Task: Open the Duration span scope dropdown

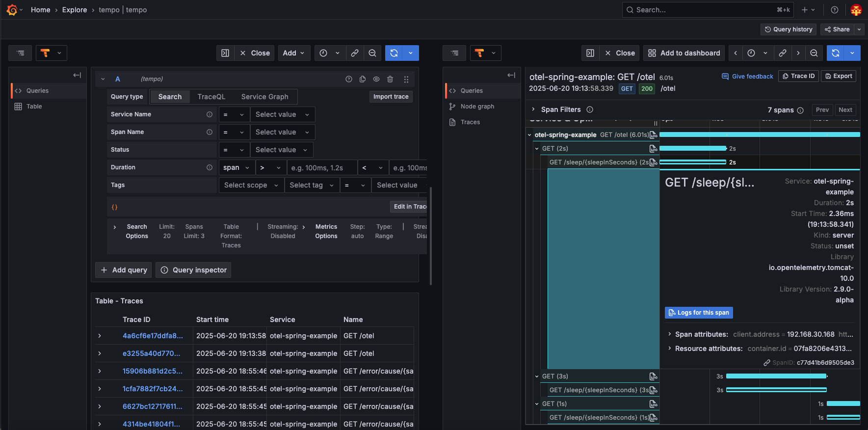Action: click(237, 168)
